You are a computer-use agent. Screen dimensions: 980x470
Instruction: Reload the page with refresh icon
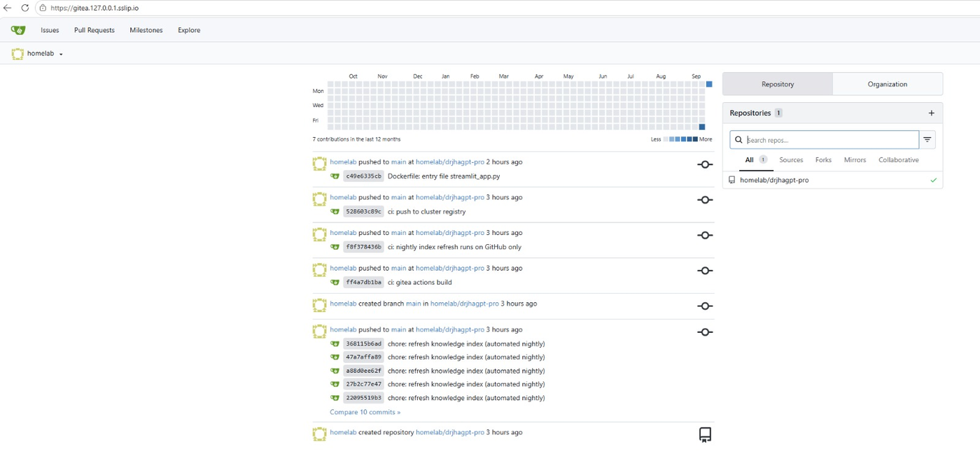pyautogui.click(x=24, y=8)
